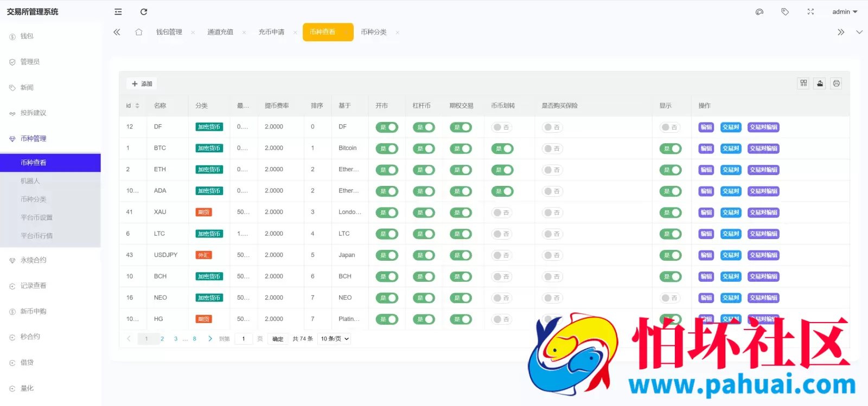Viewport: 868px width, 406px height.
Task: Click 交易对 button for LTC row
Action: 731,234
